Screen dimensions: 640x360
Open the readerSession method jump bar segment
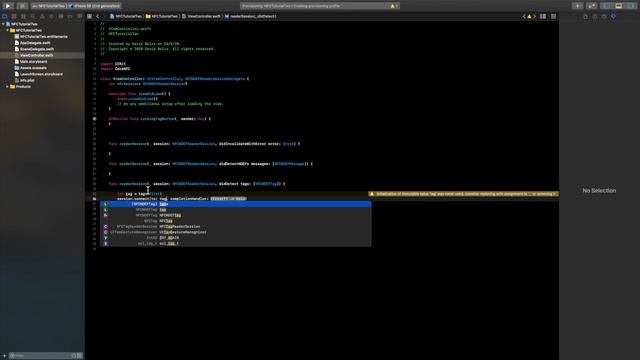coord(251,16)
